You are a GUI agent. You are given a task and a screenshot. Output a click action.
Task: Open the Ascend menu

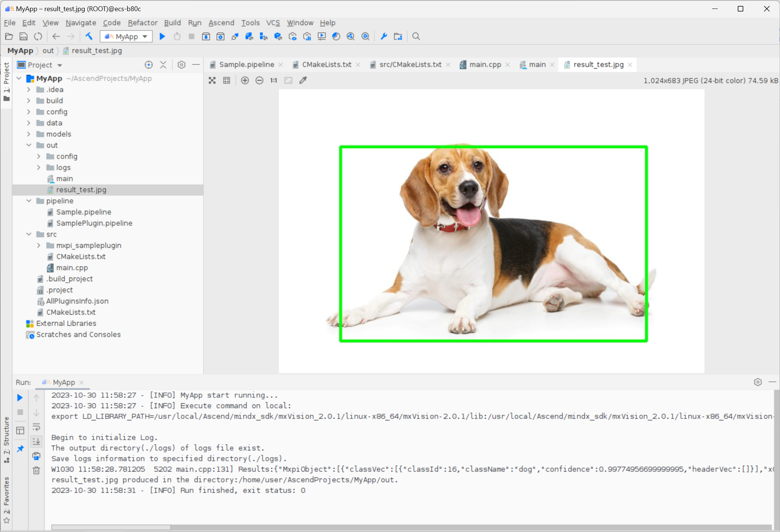(x=221, y=23)
